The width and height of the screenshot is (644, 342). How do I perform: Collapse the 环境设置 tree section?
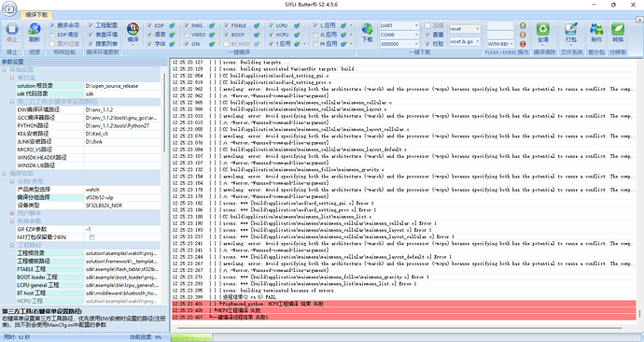[4, 70]
